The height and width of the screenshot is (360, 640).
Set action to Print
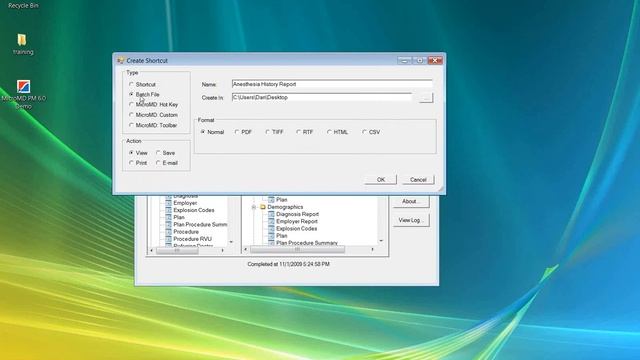click(x=138, y=163)
